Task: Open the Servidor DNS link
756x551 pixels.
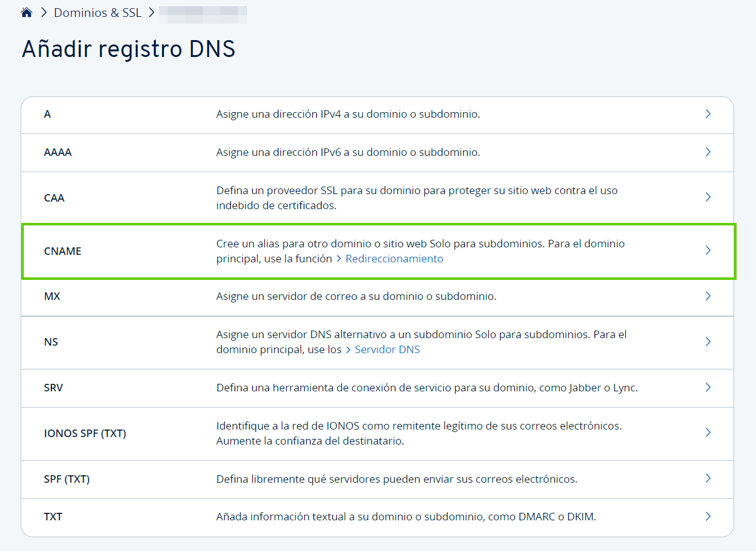Action: (387, 349)
